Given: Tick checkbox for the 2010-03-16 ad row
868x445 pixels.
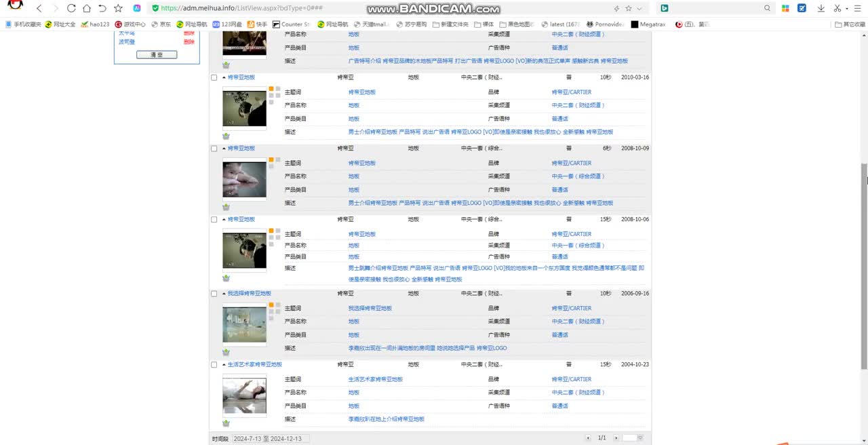Looking at the screenshot, I should click(x=214, y=77).
